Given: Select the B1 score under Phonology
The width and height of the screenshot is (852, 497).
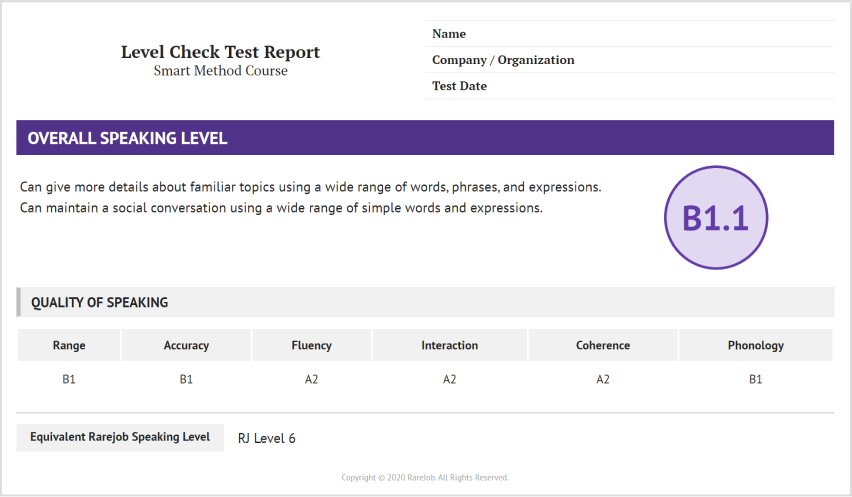Looking at the screenshot, I should pos(755,379).
